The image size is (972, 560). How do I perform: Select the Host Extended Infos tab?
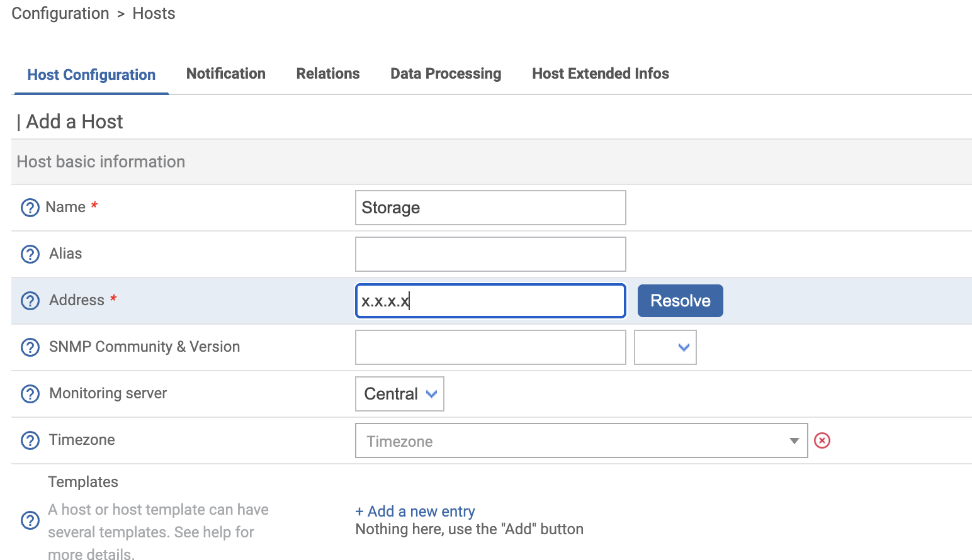click(600, 74)
